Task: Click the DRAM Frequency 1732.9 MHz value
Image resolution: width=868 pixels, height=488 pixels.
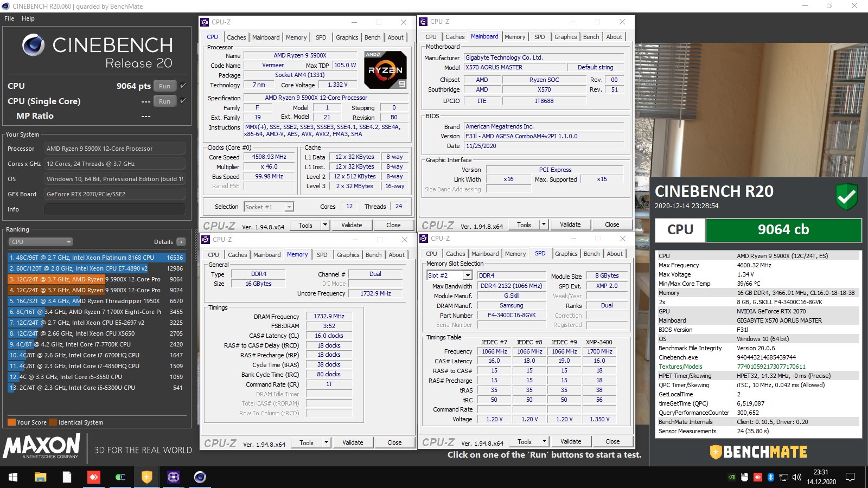Action: click(329, 316)
